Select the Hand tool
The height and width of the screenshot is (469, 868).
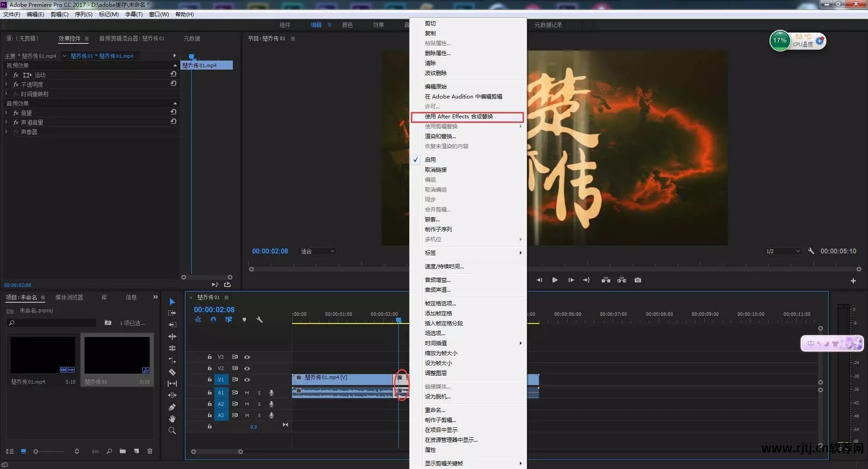[172, 419]
